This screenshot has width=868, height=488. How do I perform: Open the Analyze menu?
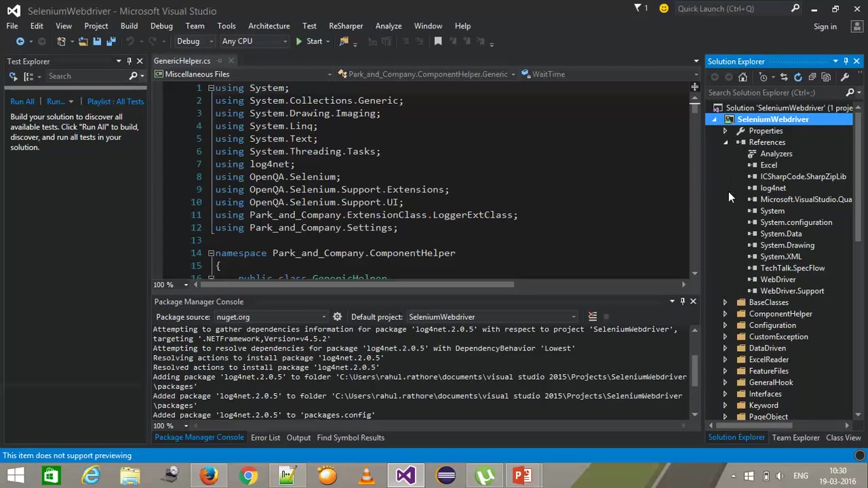tap(389, 26)
